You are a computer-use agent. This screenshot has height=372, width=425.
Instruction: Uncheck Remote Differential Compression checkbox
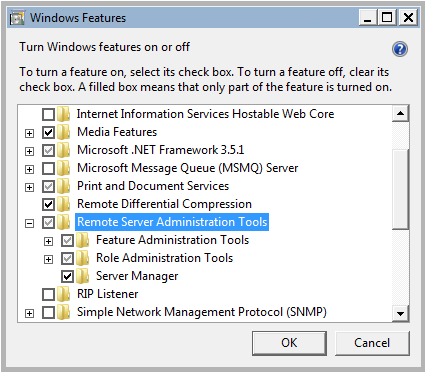[x=48, y=205]
